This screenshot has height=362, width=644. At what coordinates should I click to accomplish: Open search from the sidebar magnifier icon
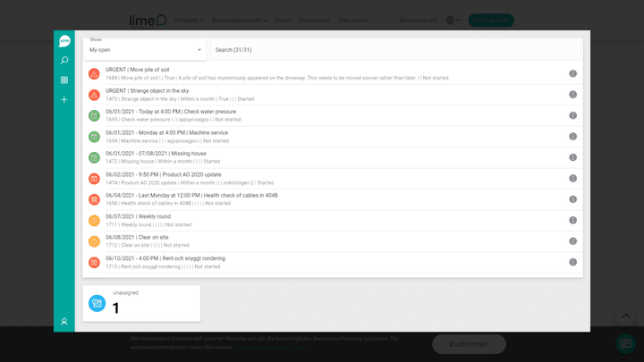pyautogui.click(x=64, y=61)
